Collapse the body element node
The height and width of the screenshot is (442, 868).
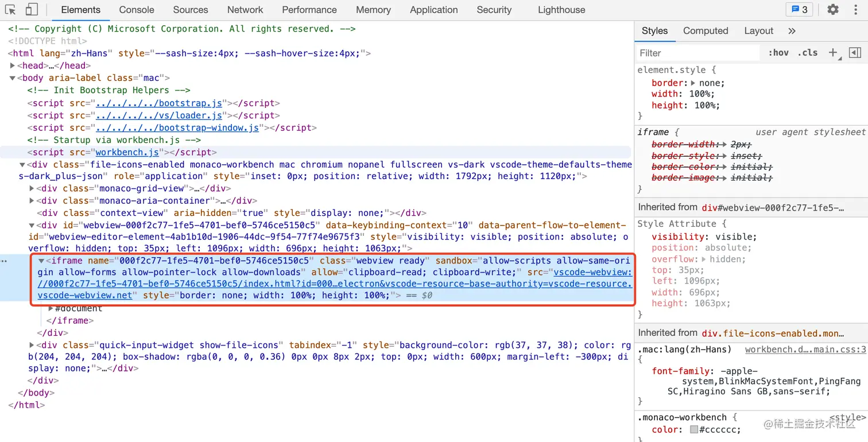coord(13,78)
